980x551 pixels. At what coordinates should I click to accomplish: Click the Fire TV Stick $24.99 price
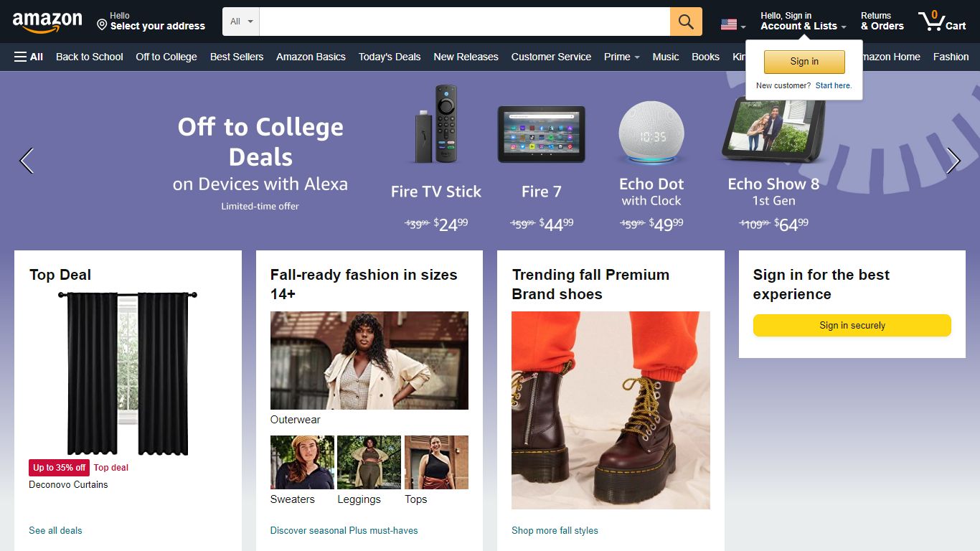451,225
